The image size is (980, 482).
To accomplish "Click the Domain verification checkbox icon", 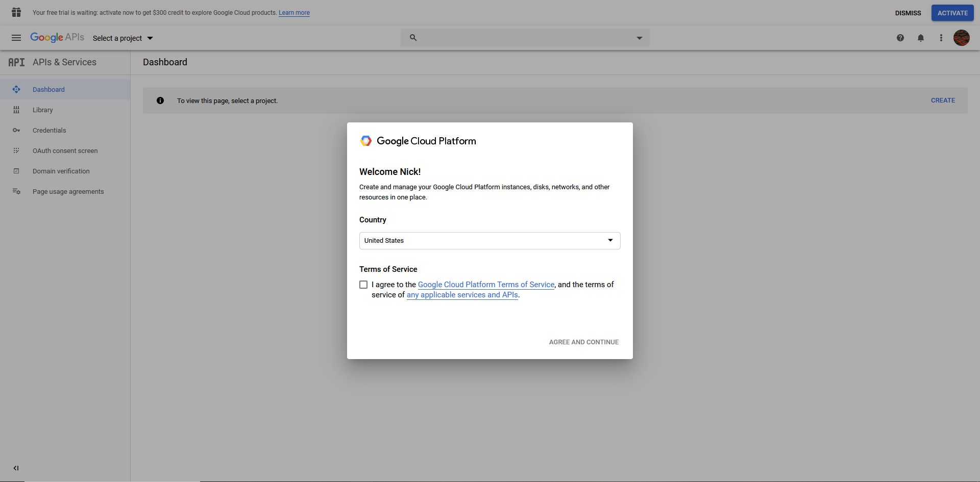I will point(16,171).
